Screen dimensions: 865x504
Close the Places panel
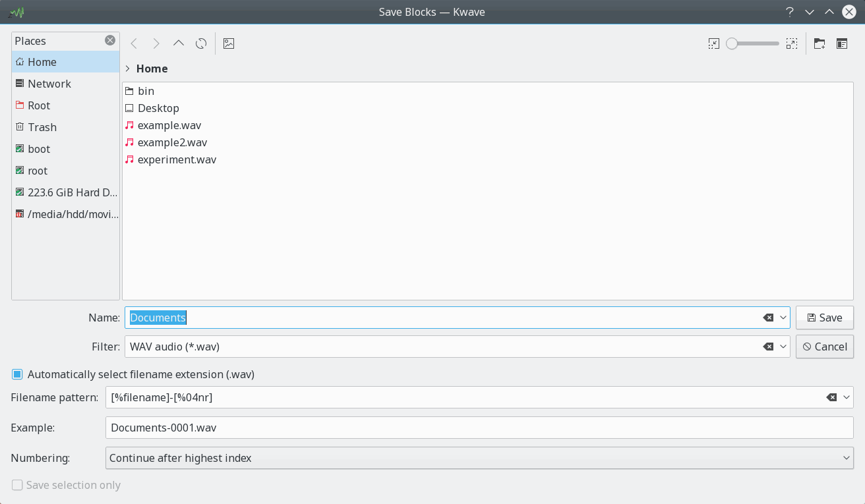pyautogui.click(x=110, y=40)
